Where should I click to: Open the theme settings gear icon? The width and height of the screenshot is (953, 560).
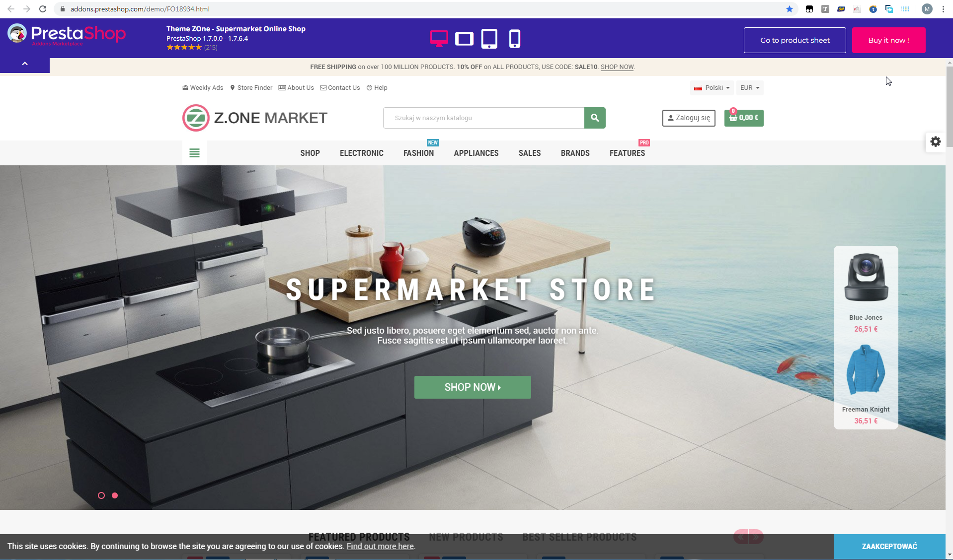936,141
